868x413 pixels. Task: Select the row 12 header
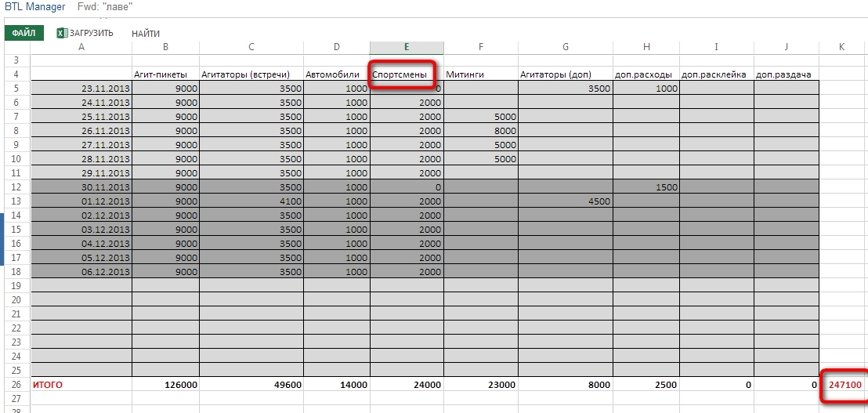16,187
